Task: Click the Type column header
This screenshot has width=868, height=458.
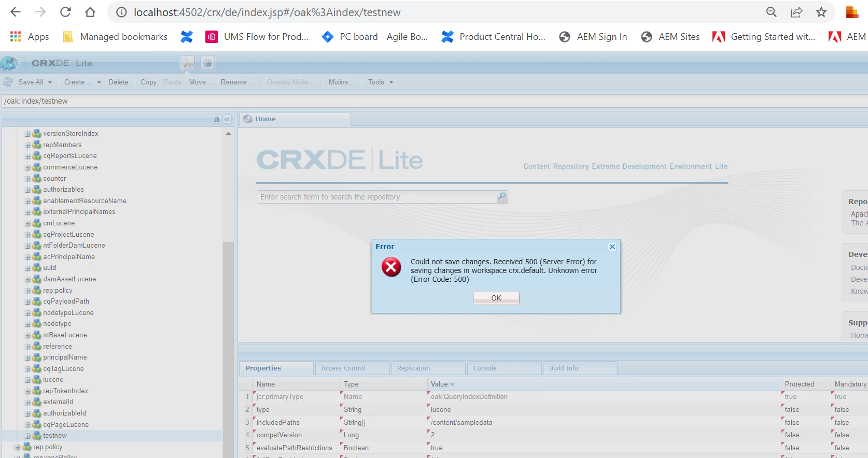Action: pyautogui.click(x=383, y=384)
